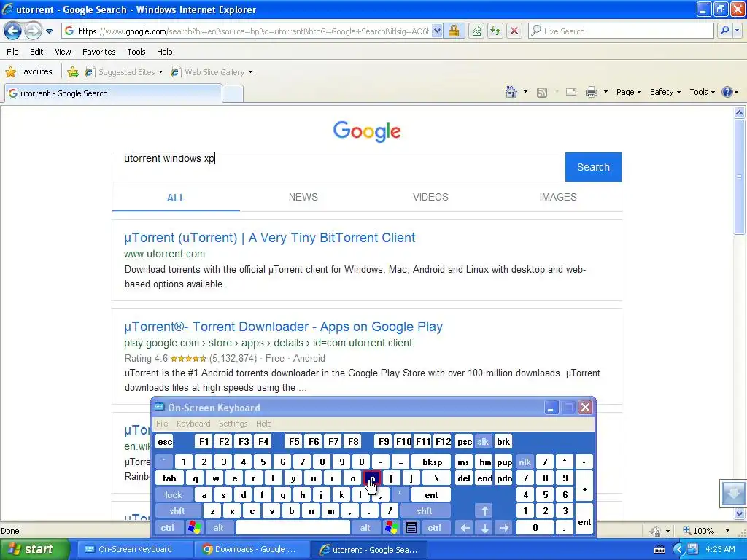The height and width of the screenshot is (560, 747).
Task: Open the Edit menu in IE
Action: point(36,52)
